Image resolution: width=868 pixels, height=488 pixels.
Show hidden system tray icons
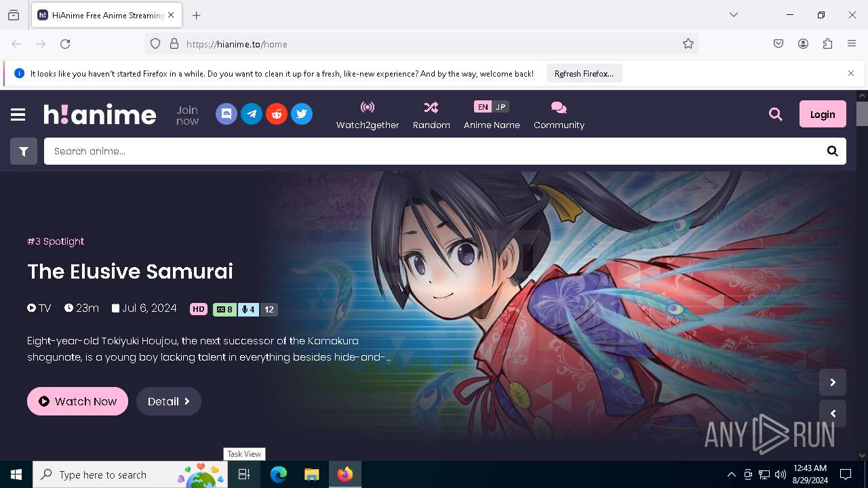(731, 474)
